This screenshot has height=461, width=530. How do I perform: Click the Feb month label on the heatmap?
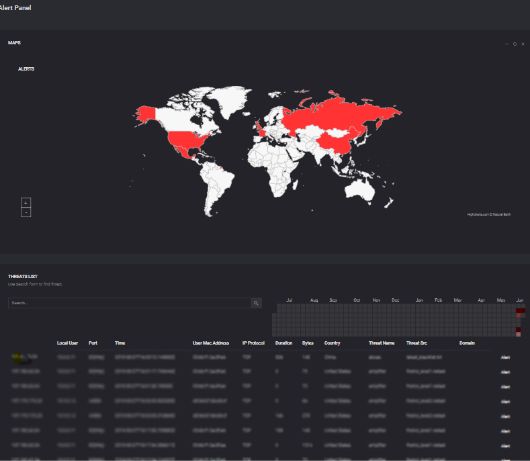[438, 300]
